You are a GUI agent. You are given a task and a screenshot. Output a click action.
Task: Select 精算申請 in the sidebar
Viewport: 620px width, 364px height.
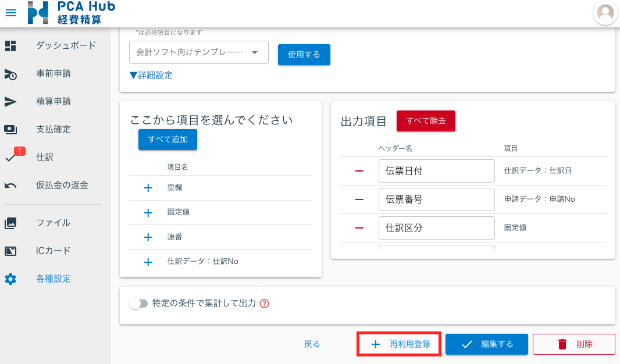tap(10, 101)
